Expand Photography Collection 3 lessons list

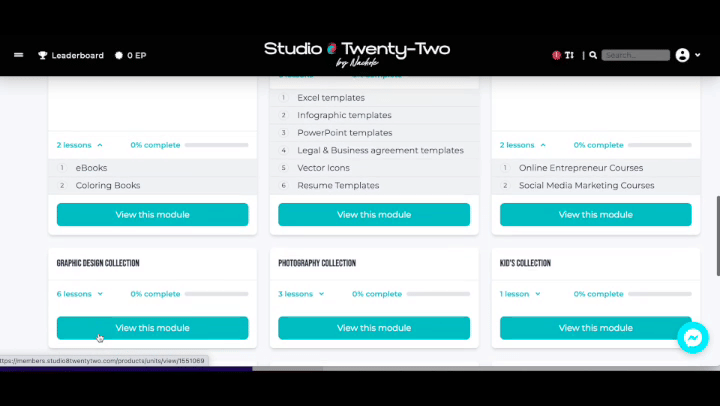301,294
